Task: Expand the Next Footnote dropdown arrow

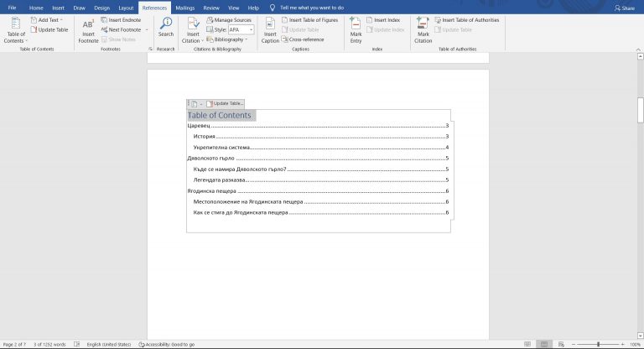Action: tap(147, 29)
